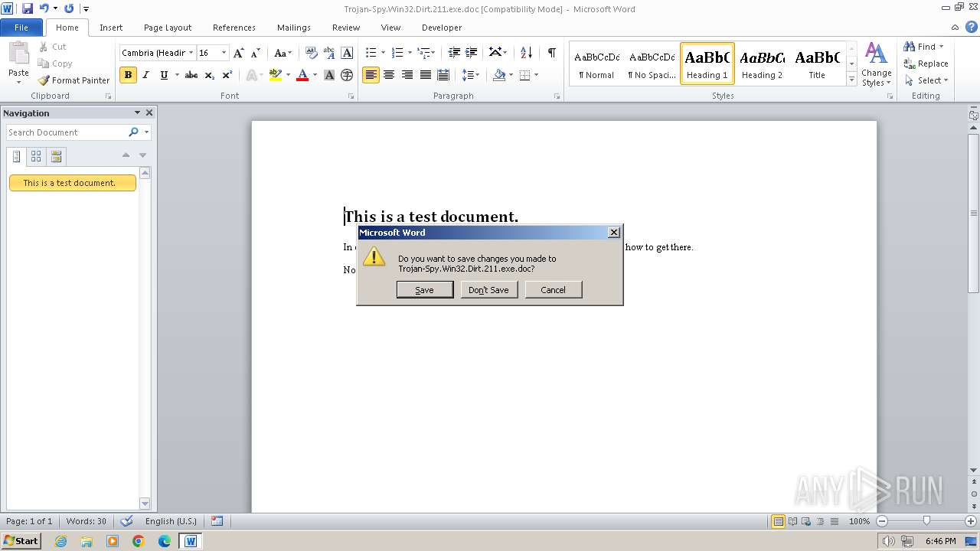This screenshot has height=551, width=980.
Task: Open the Select dropdown in Editing
Action: [x=926, y=80]
